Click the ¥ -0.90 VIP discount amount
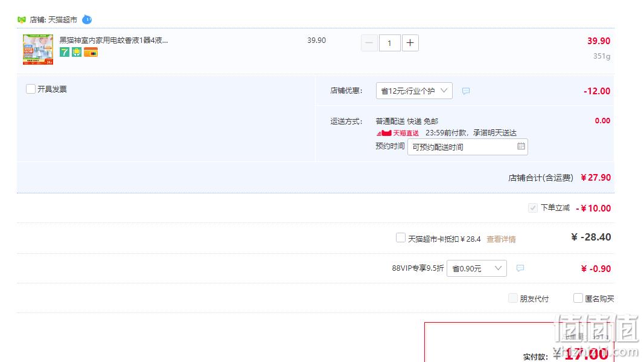644x362 pixels. [596, 268]
